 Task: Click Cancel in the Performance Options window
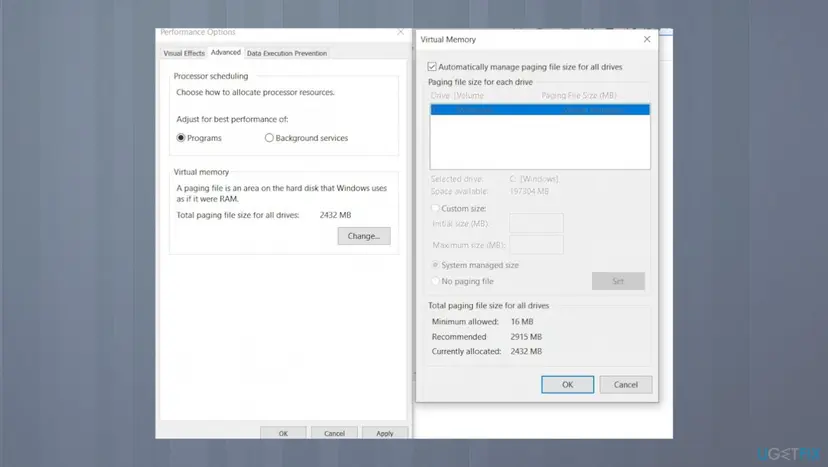click(x=334, y=433)
